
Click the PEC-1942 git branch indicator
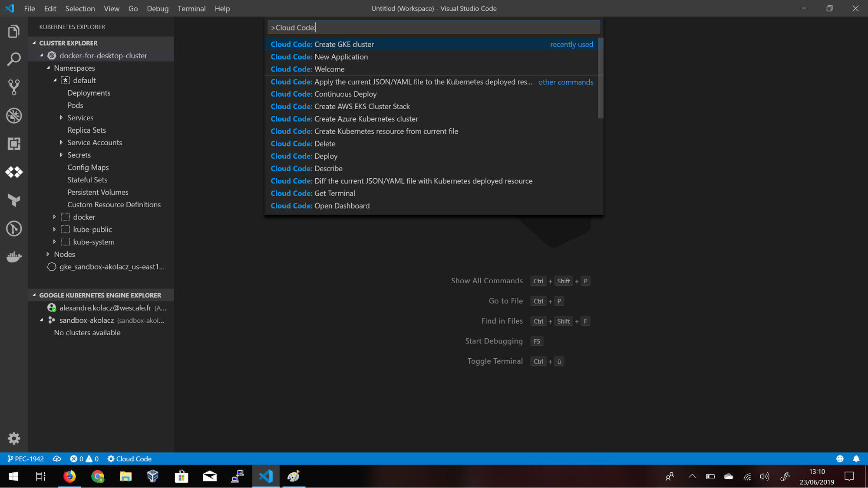(26, 459)
